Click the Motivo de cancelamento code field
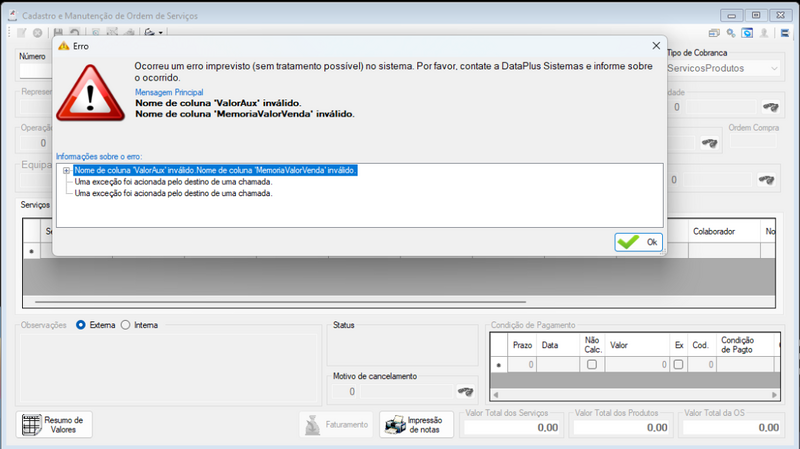Image resolution: width=800 pixels, height=449 pixels. pos(345,392)
